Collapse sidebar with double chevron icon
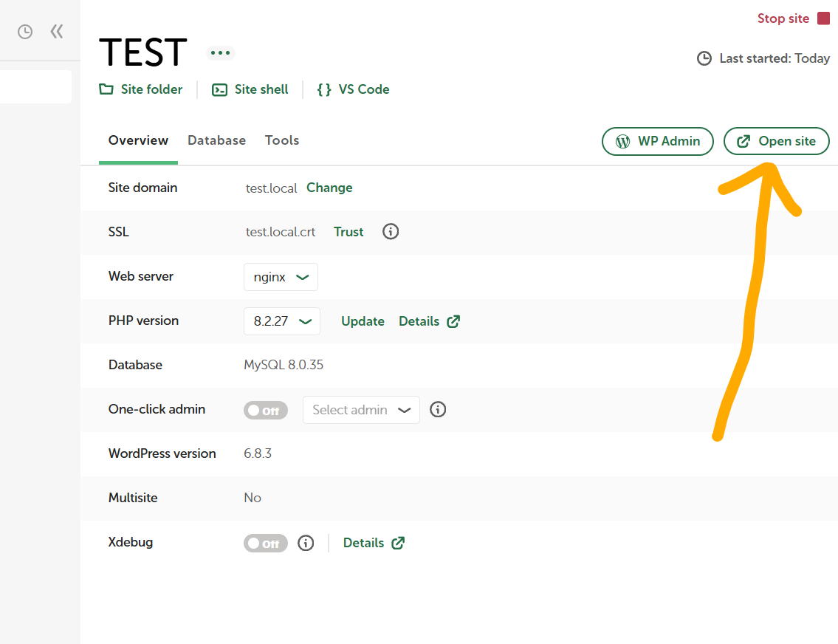This screenshot has height=644, width=838. [57, 32]
